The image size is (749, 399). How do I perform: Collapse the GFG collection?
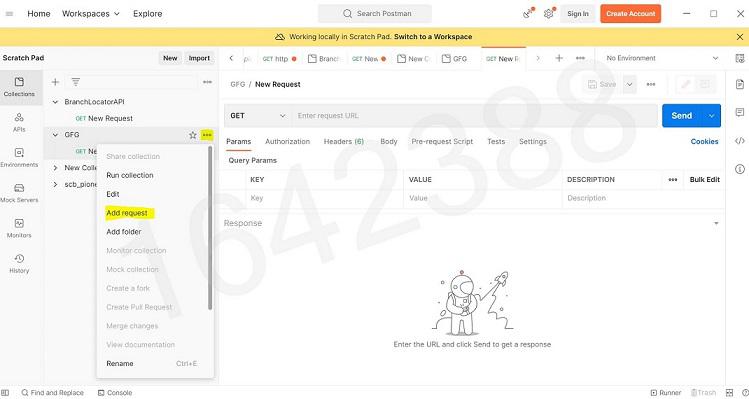[55, 135]
